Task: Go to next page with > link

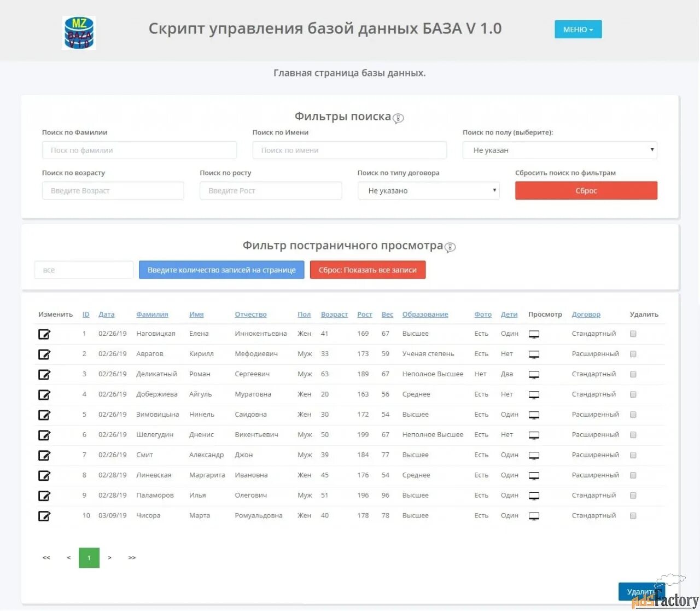Action: 109,558
